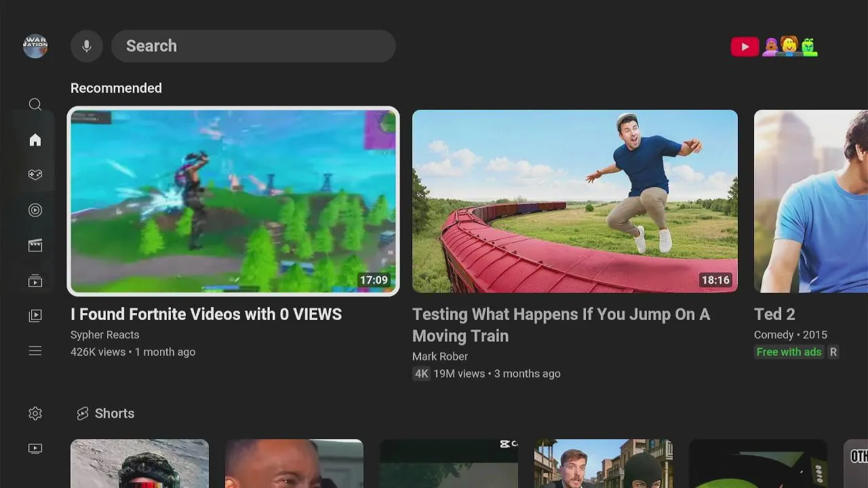Click the Search input field
The height and width of the screenshot is (488, 868).
point(254,46)
